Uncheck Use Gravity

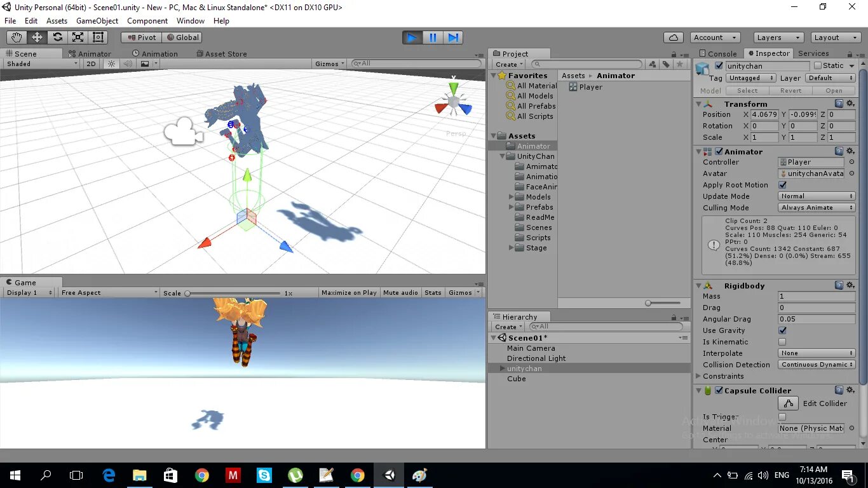pos(782,330)
